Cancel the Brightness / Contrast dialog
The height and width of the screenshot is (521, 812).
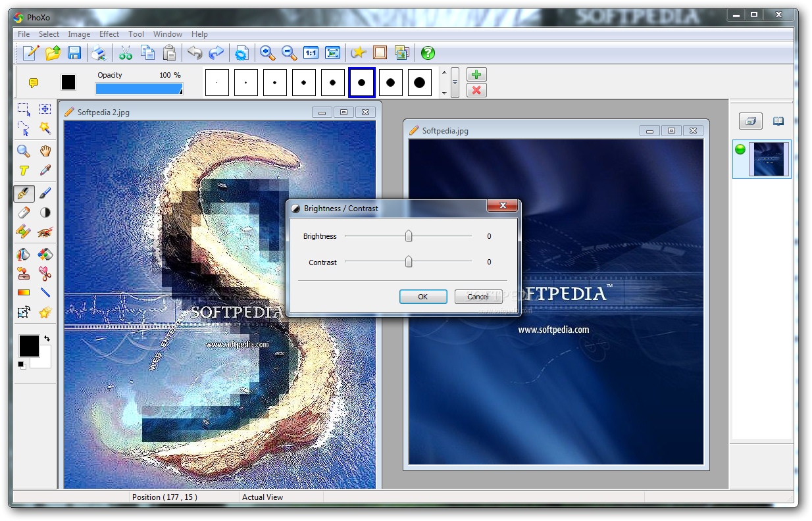click(478, 297)
